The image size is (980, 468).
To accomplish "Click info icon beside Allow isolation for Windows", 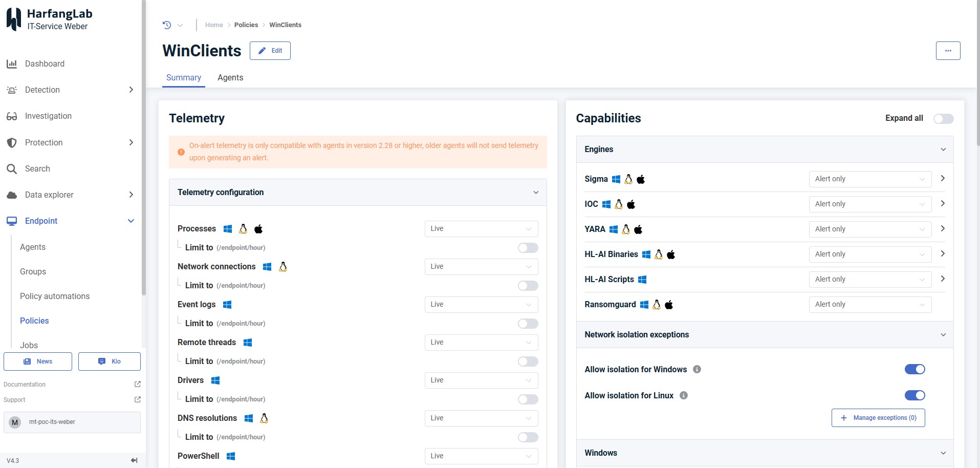I will 697,369.
